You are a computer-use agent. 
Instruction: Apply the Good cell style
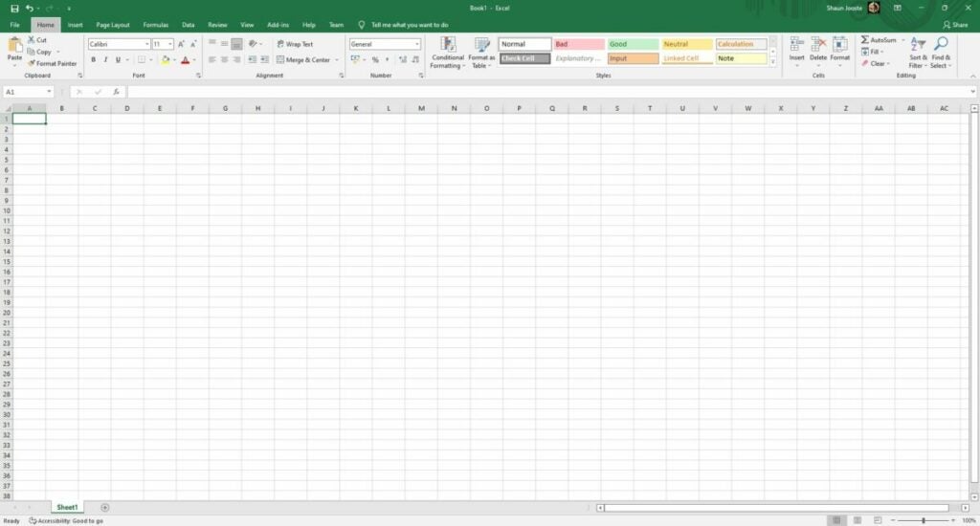click(x=633, y=44)
